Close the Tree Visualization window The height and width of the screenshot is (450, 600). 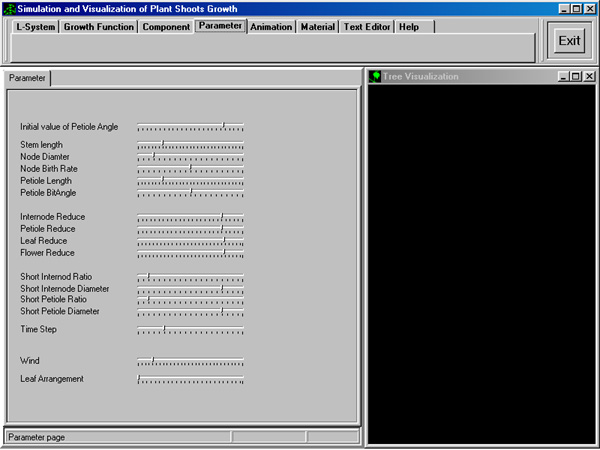tap(589, 77)
